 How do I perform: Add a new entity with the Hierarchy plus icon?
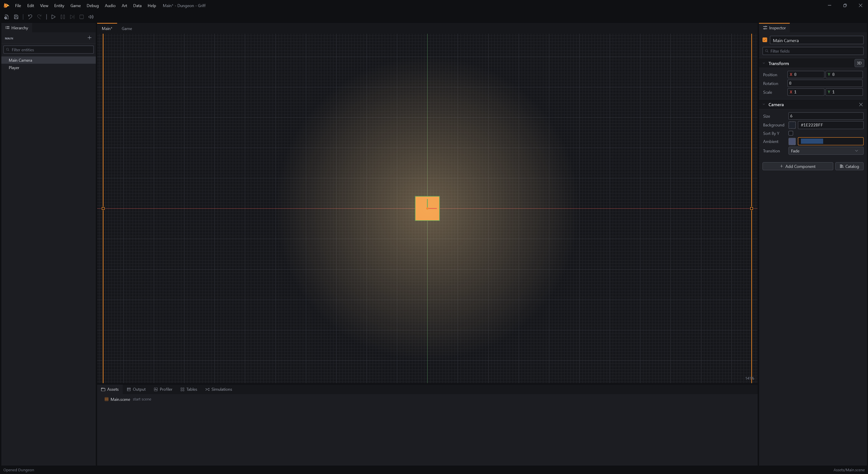pos(90,38)
